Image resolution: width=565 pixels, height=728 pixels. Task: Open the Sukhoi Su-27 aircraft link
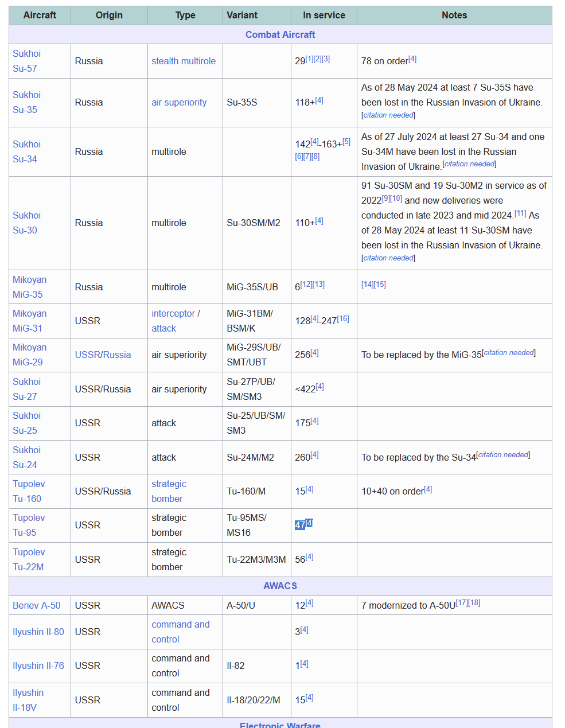tap(26, 389)
